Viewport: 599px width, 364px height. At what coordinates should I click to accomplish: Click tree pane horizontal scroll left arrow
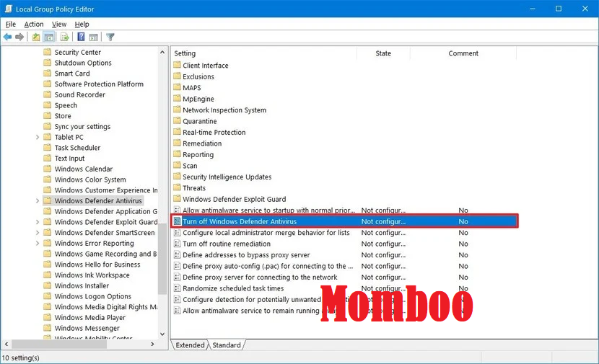tap(6, 344)
